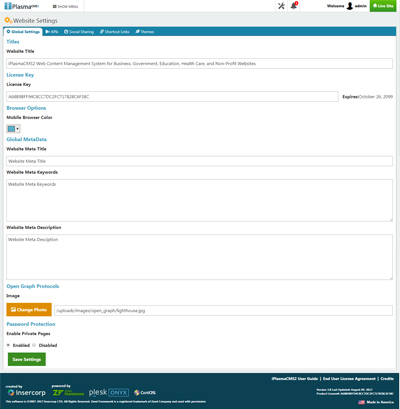Image resolution: width=400 pixels, height=409 pixels.
Task: Click the Website Meta Title input field
Action: click(x=199, y=161)
